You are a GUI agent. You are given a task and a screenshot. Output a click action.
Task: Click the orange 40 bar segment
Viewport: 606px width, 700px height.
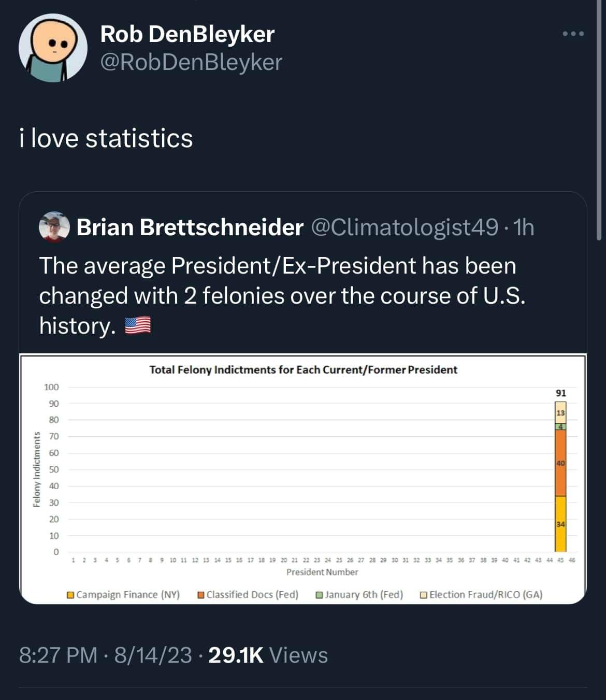click(560, 463)
